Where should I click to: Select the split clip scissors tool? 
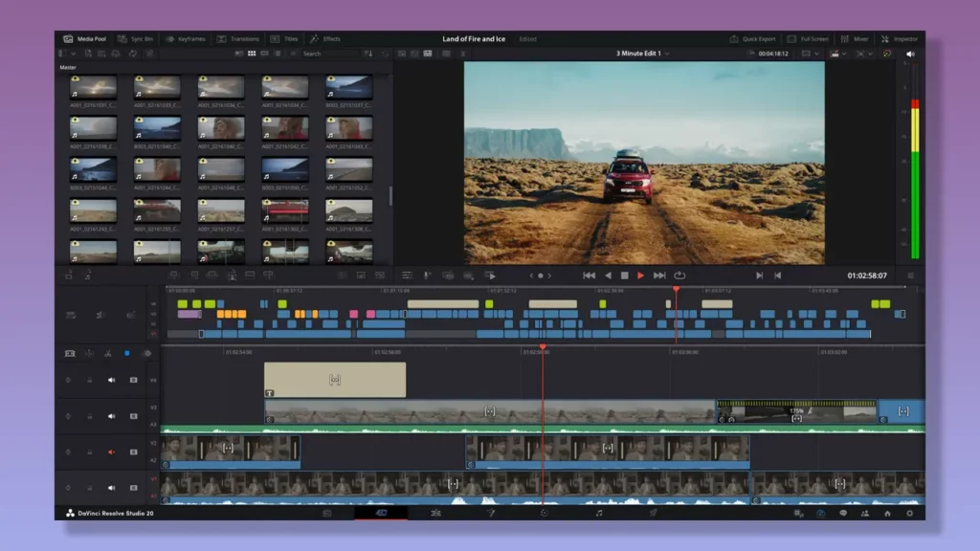(108, 354)
